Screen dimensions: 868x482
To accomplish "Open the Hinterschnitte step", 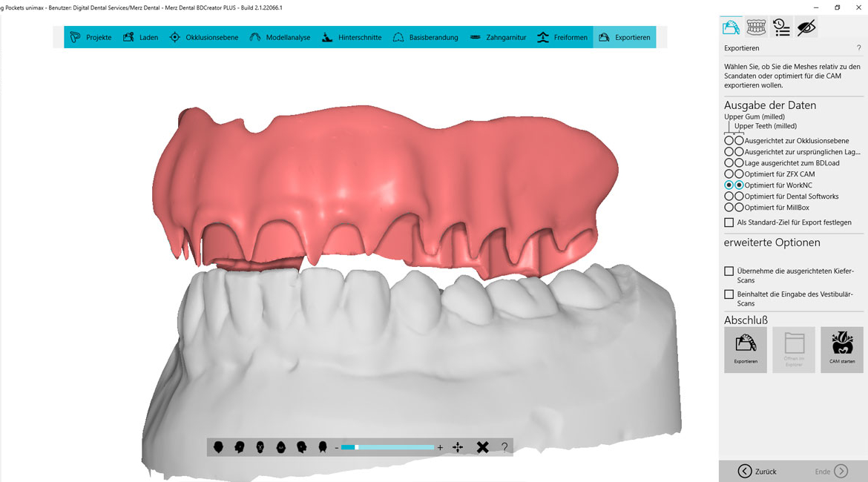I will (352, 37).
